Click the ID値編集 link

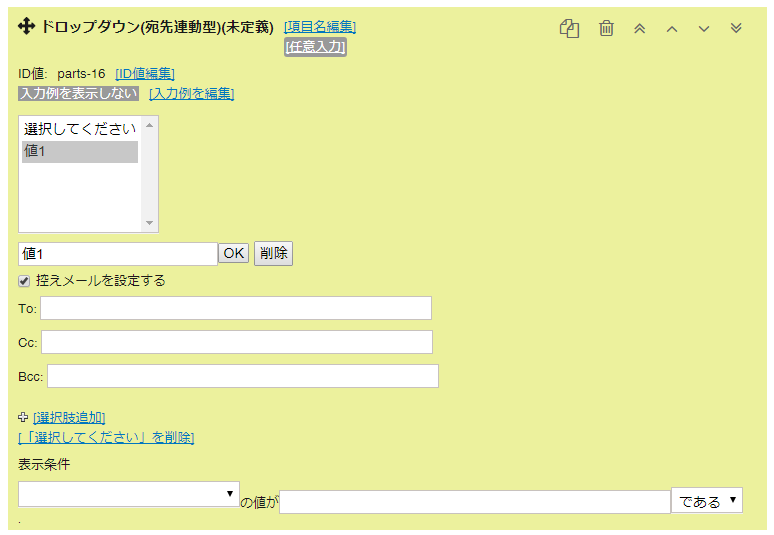(x=145, y=73)
